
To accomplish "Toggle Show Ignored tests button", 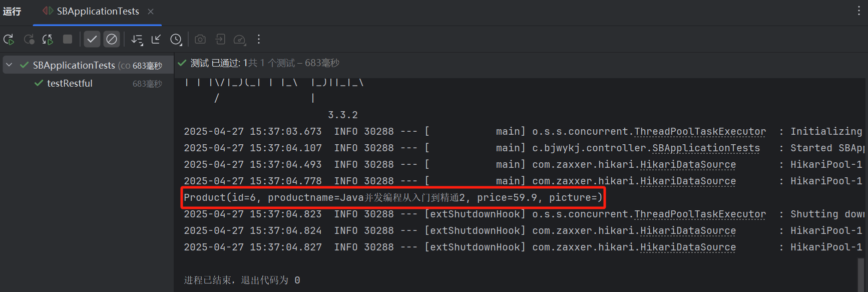I will click(x=112, y=39).
